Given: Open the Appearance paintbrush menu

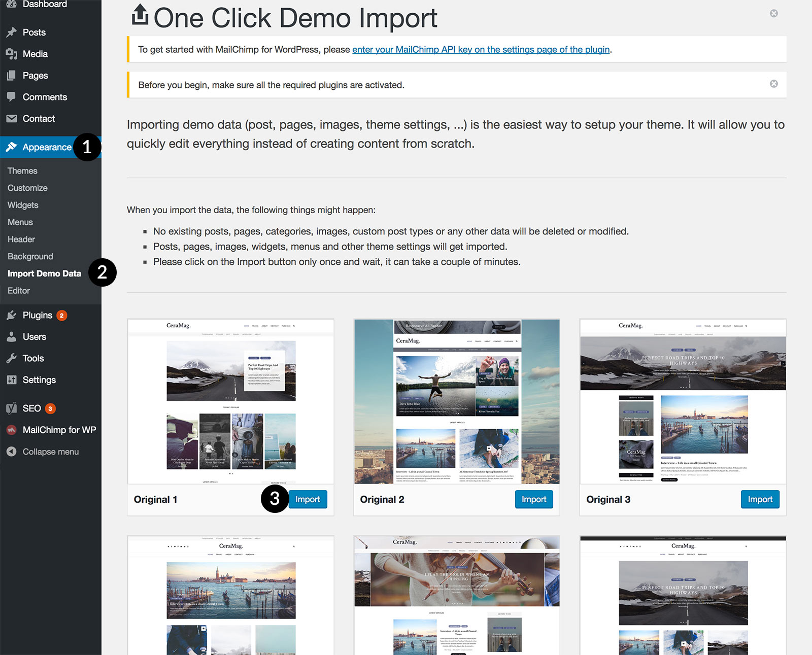Looking at the screenshot, I should tap(12, 147).
